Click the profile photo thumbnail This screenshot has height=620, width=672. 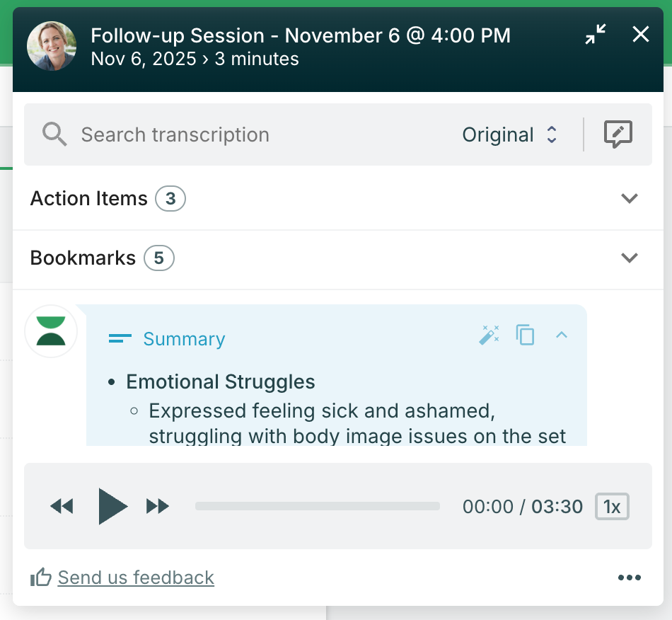click(52, 46)
